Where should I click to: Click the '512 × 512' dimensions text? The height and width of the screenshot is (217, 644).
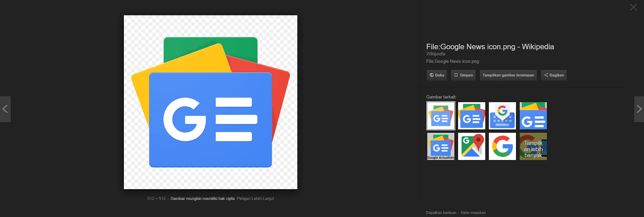[156, 198]
